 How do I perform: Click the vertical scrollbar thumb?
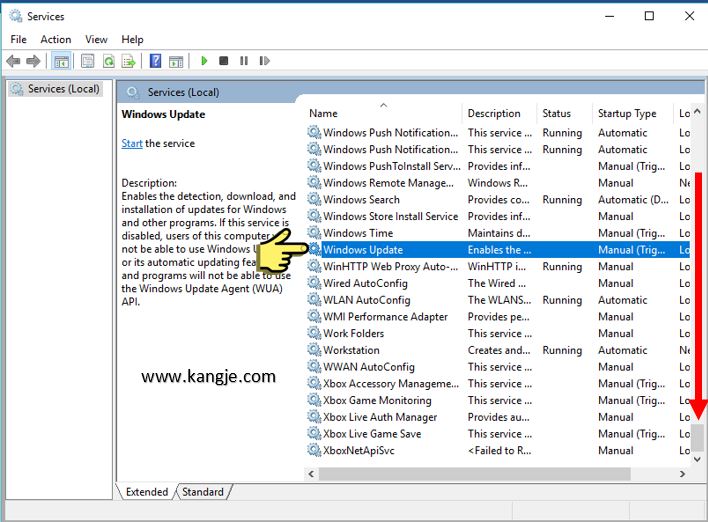pos(698,438)
